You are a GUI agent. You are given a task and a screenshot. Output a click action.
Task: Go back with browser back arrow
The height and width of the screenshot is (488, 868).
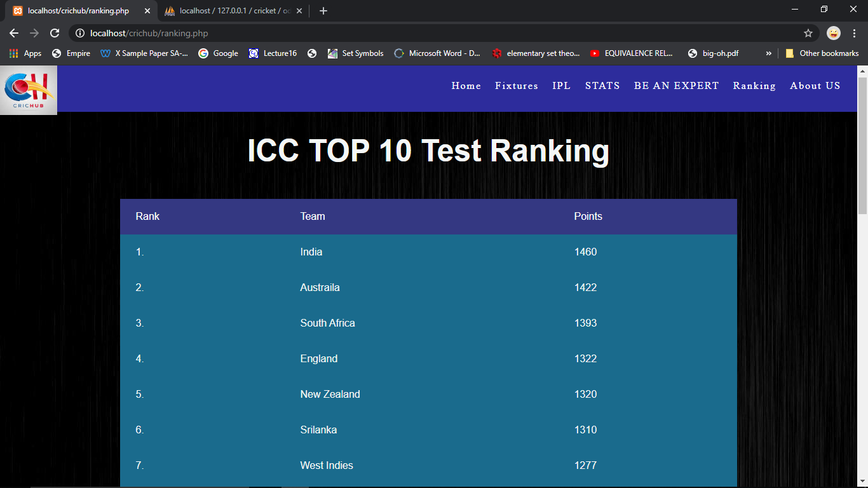(14, 33)
